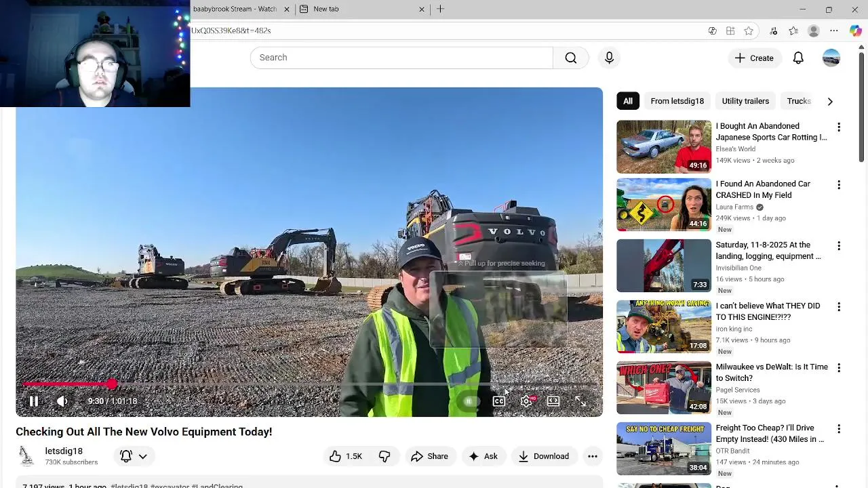
Task: Select the From letsdig18 chip
Action: pos(677,101)
